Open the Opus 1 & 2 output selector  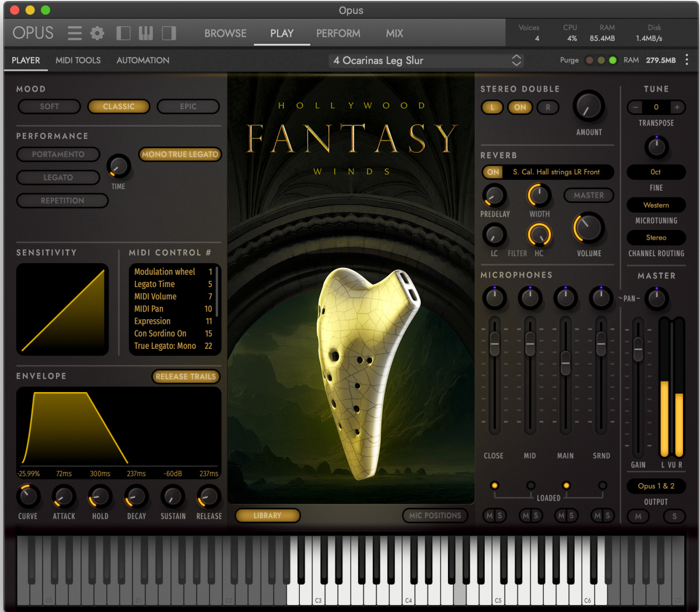click(656, 486)
